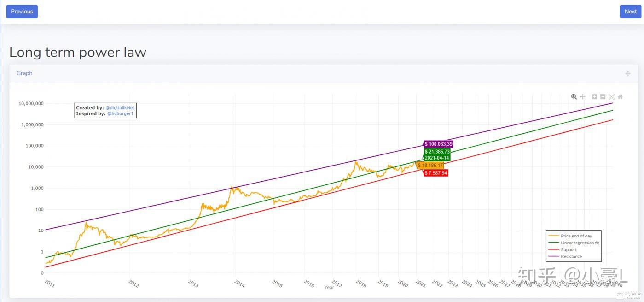644x302 pixels.
Task: Click the move handle on Graph panel
Action: click(628, 74)
